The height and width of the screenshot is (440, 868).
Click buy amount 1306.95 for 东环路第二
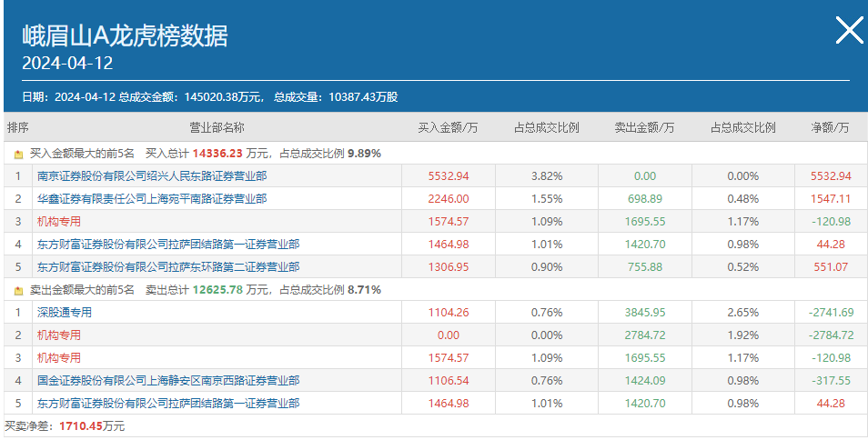click(x=449, y=267)
